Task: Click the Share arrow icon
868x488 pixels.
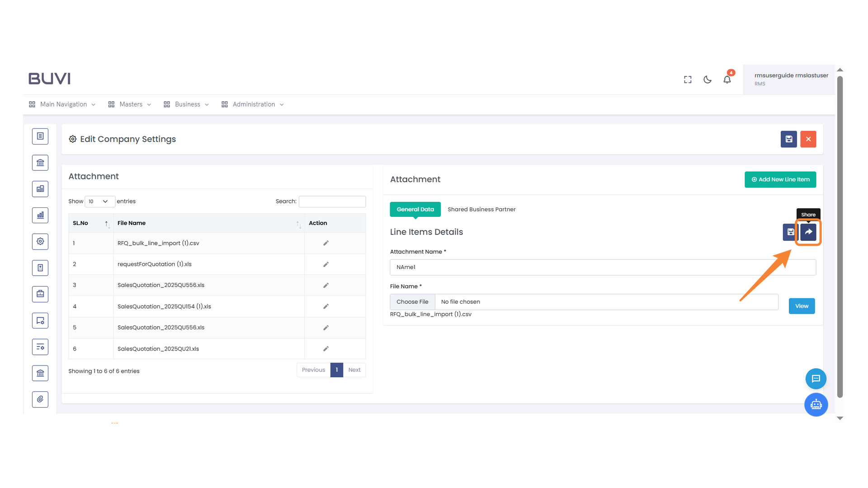Action: tap(808, 232)
